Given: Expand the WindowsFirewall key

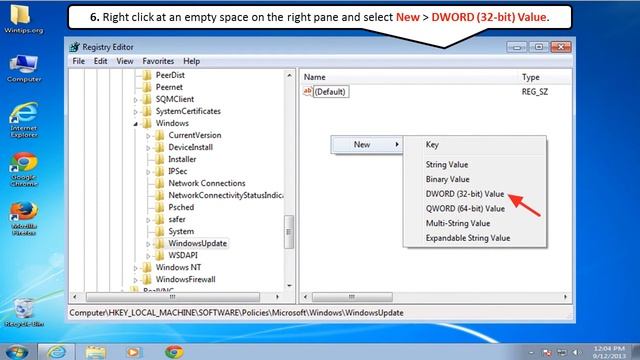Looking at the screenshot, I should point(136,280).
